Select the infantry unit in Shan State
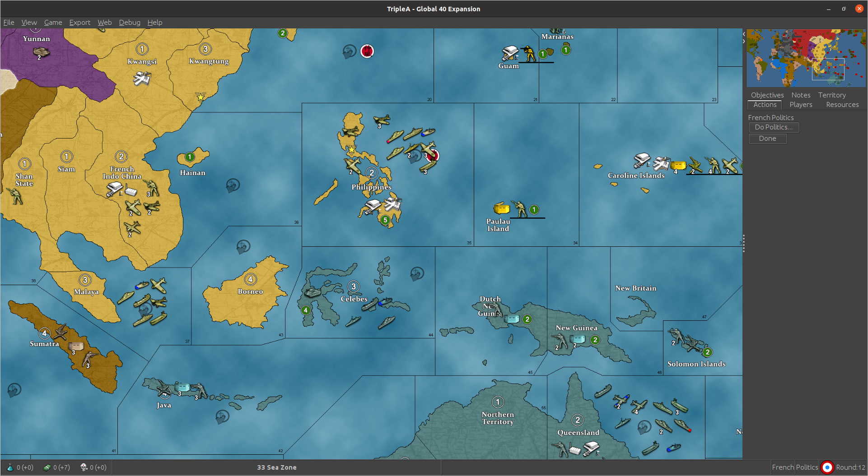The image size is (868, 476). [15, 196]
